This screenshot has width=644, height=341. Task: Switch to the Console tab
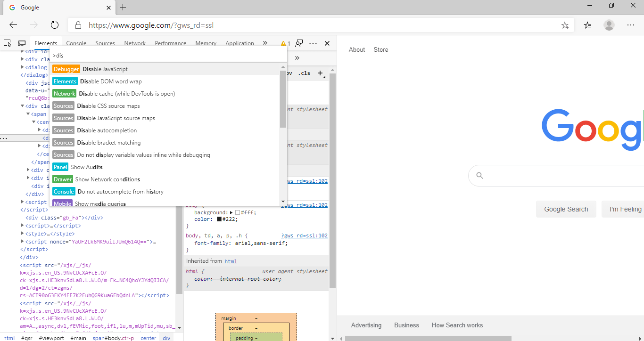(x=76, y=43)
